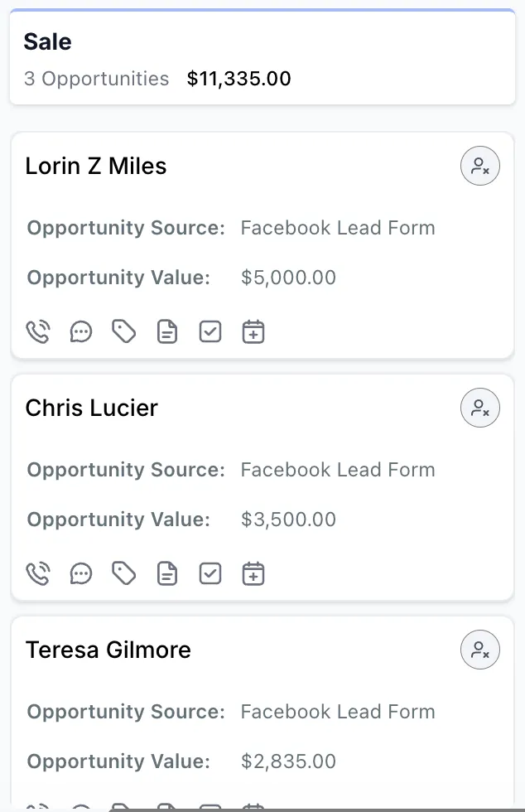Image resolution: width=525 pixels, height=812 pixels.
Task: Click the $11,335.00 stage total
Action: 239,79
